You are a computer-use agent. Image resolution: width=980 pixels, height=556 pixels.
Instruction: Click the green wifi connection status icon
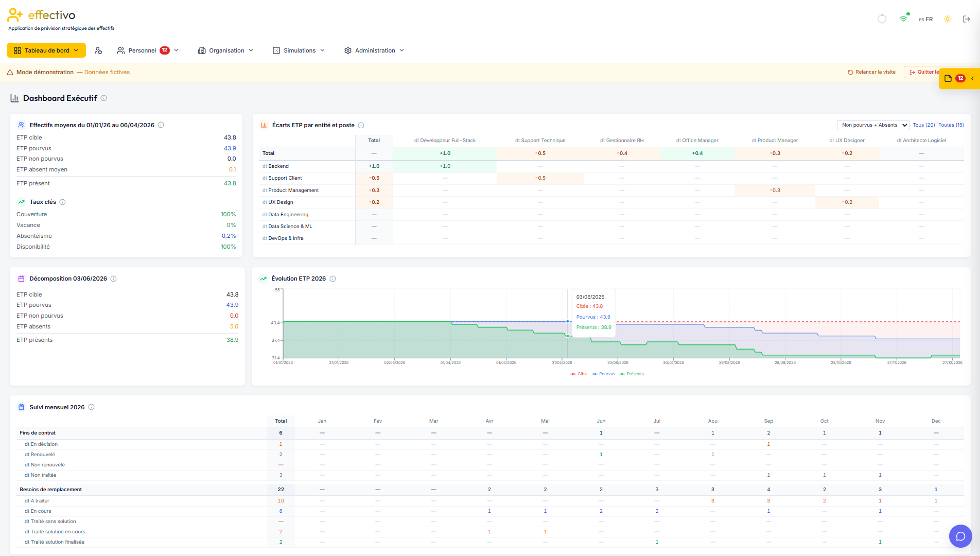903,19
